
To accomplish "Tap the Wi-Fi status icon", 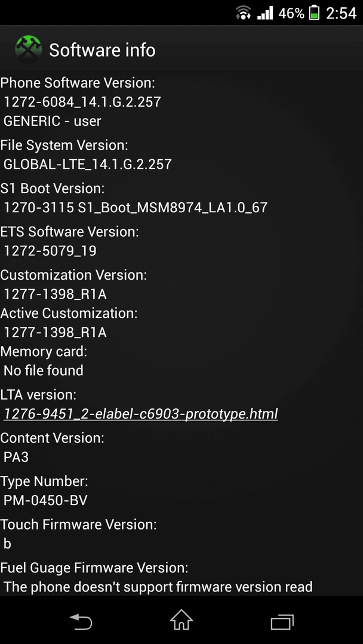I will [244, 13].
